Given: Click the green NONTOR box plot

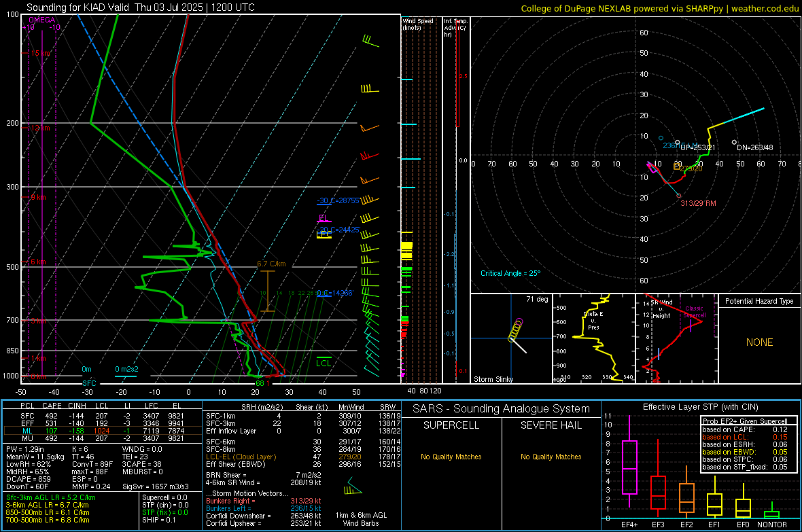Looking at the screenshot, I should tap(771, 512).
